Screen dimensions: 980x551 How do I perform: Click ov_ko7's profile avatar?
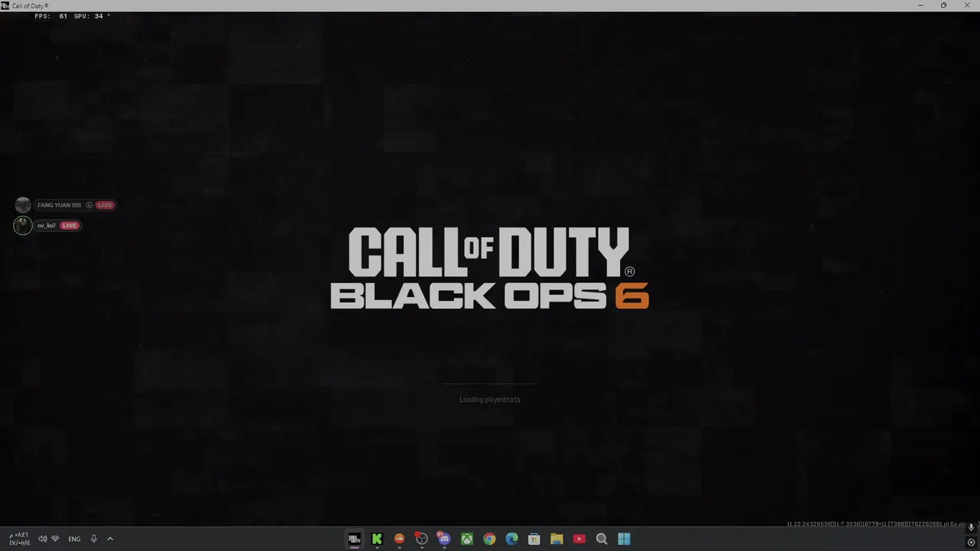[x=23, y=225]
